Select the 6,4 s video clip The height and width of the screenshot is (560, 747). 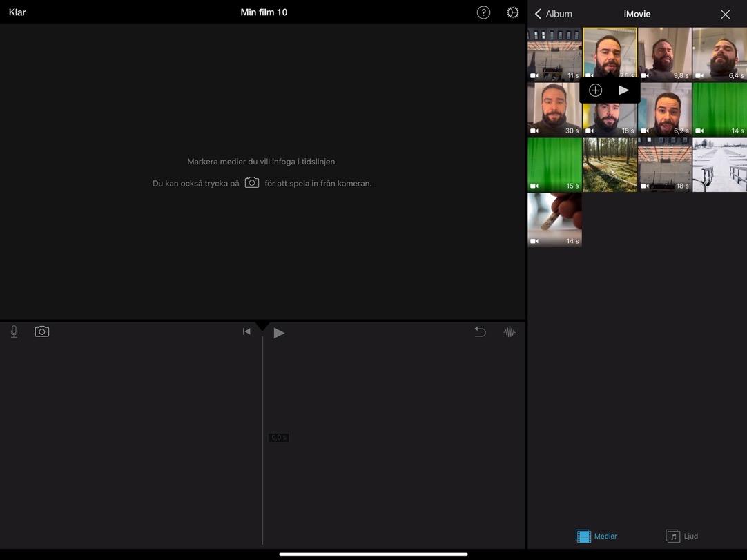point(719,54)
